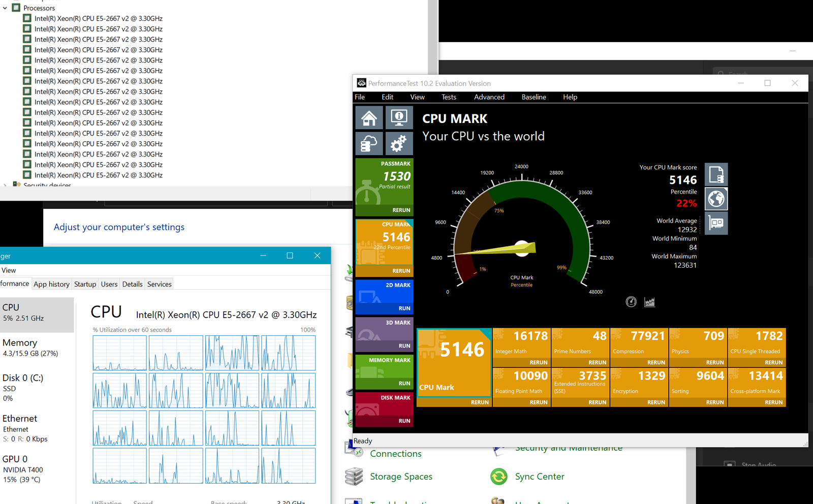This screenshot has width=813, height=504.
Task: Open the Advanced menu
Action: point(489,97)
